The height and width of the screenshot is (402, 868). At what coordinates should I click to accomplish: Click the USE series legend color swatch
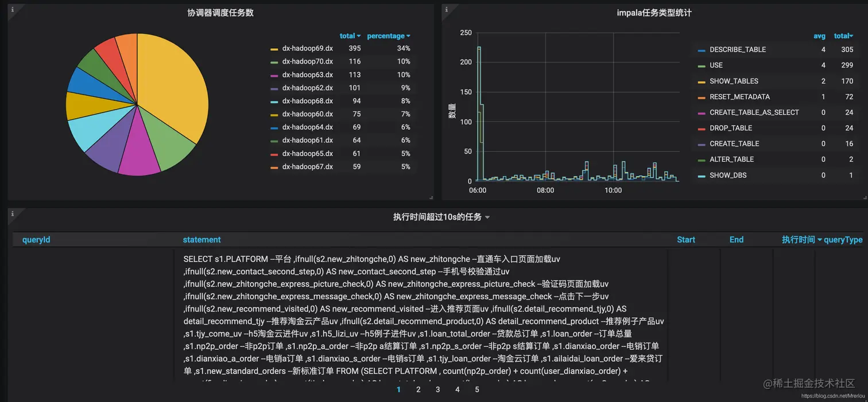702,66
